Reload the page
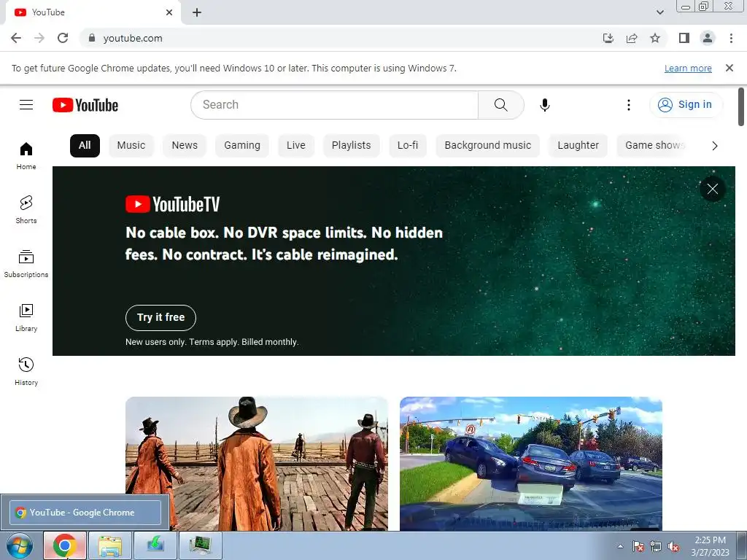 pyautogui.click(x=63, y=38)
